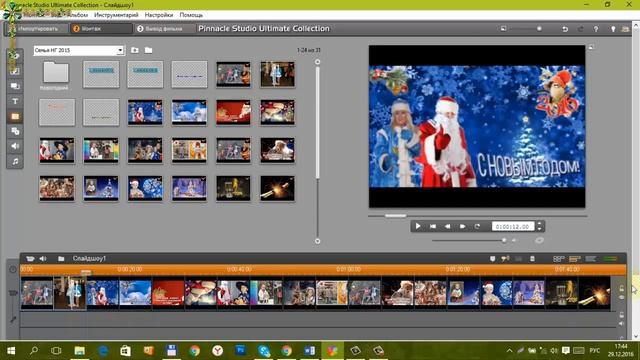The height and width of the screenshot is (360, 640).
Task: Click the player timecode field 0:00:12.00
Action: coord(513,226)
